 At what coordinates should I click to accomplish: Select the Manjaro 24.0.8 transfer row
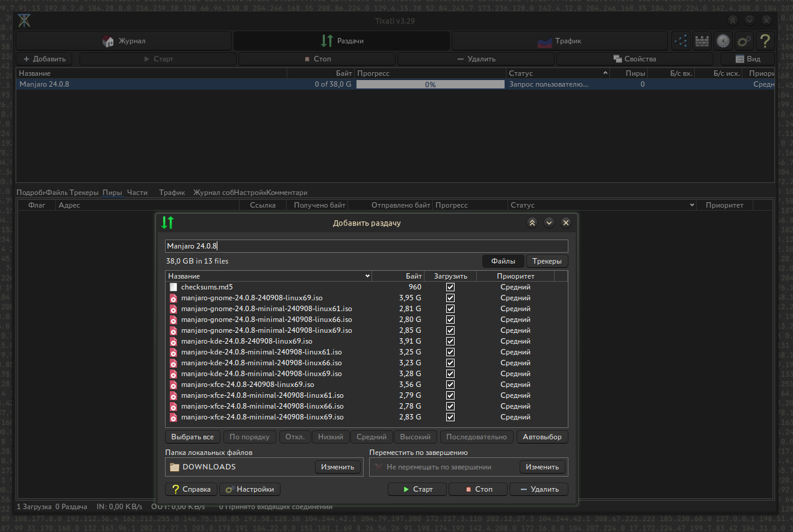(x=395, y=84)
